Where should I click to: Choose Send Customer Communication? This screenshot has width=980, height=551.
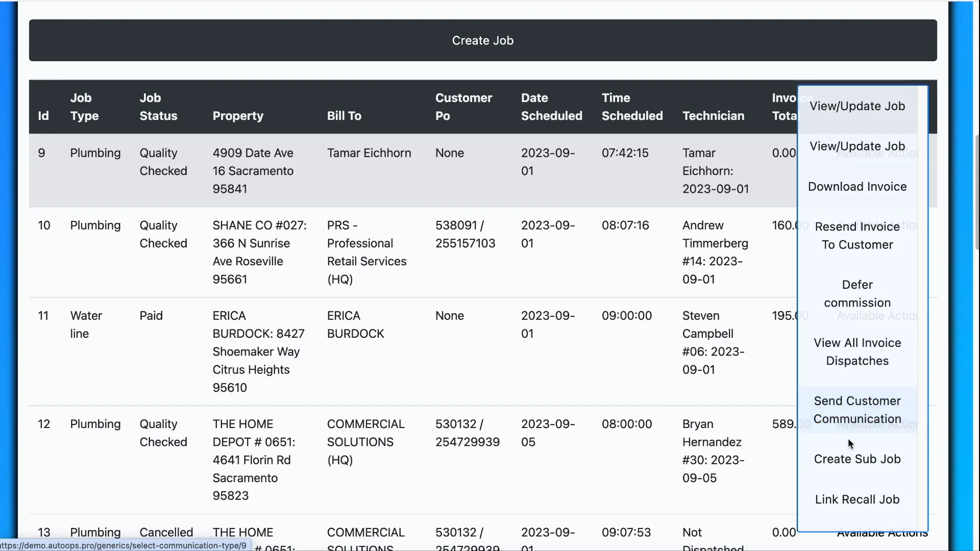[857, 410]
